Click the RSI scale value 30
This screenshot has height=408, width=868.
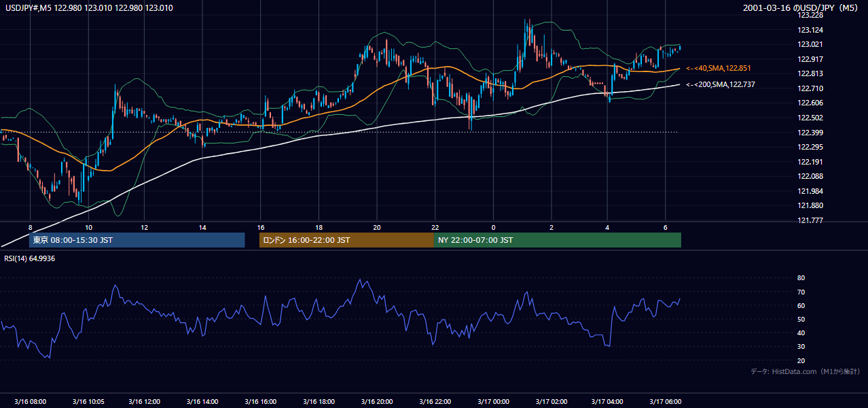pyautogui.click(x=801, y=347)
